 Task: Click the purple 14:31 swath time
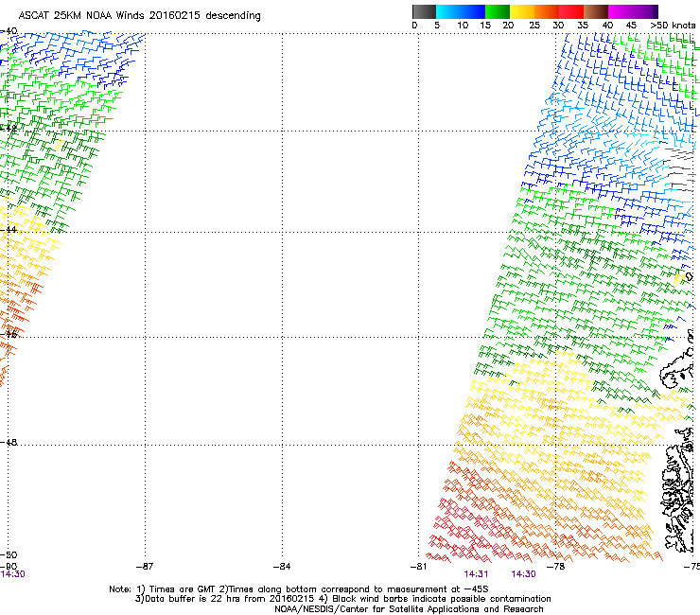pos(476,574)
